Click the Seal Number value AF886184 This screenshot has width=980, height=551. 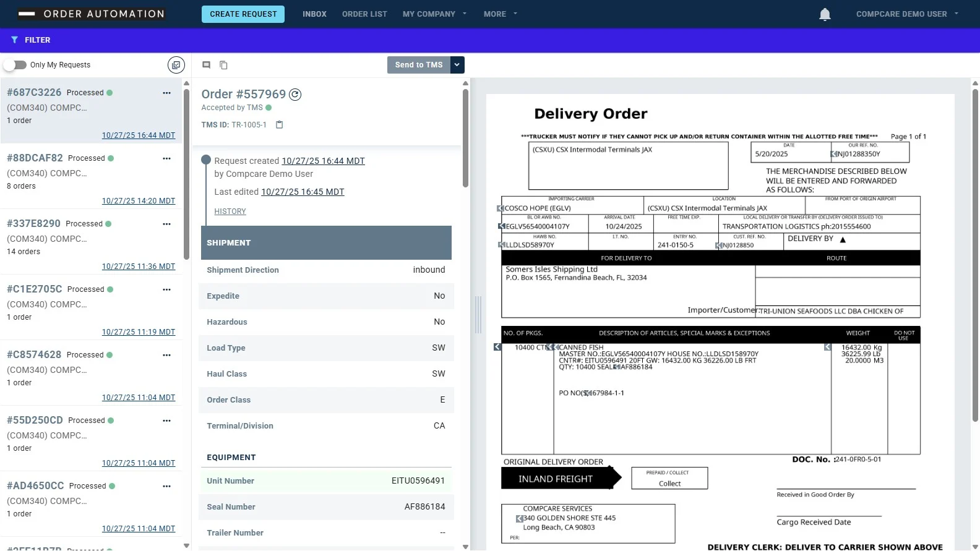pyautogui.click(x=425, y=507)
